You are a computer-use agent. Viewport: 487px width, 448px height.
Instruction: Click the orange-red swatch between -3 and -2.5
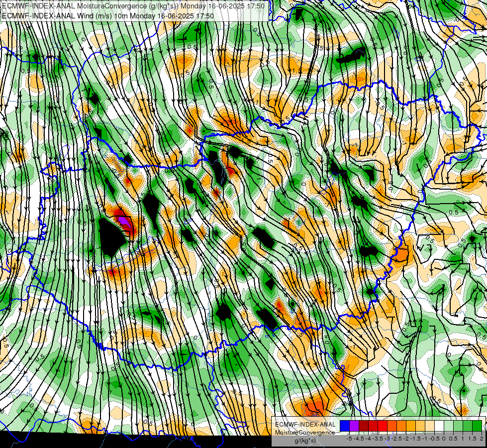click(x=392, y=426)
